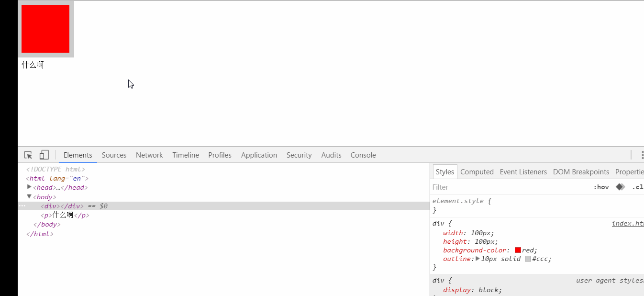The height and width of the screenshot is (296, 644).
Task: Select the Computed sidebar tab
Action: [x=477, y=172]
